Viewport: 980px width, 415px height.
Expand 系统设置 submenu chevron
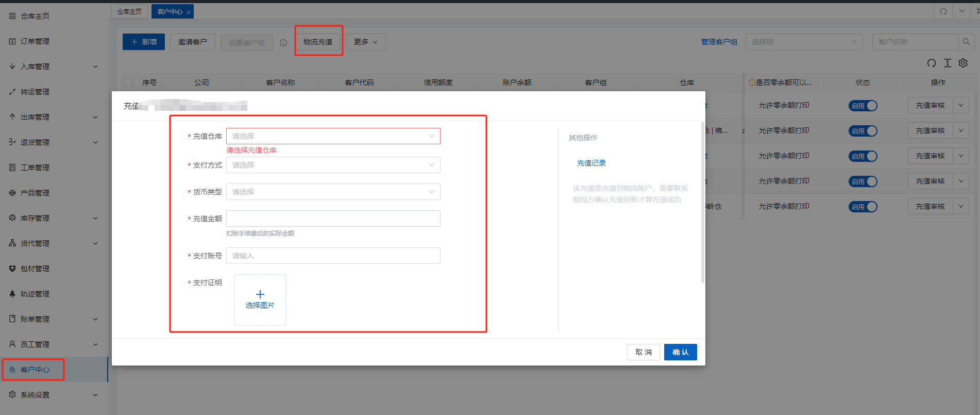tap(95, 395)
